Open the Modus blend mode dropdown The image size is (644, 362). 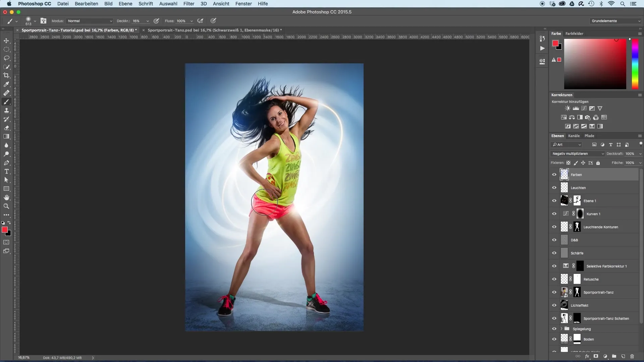(90, 21)
